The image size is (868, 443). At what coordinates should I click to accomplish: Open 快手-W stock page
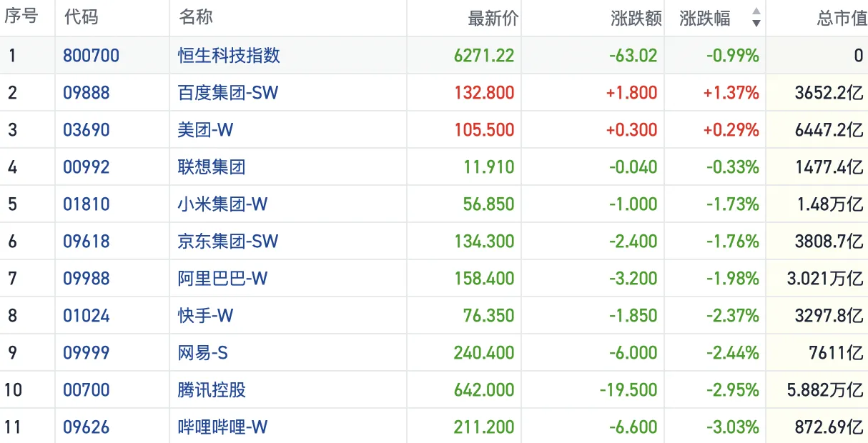click(205, 316)
